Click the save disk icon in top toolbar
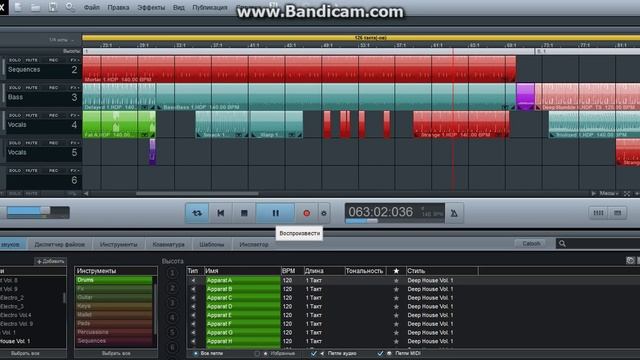 tap(53, 7)
